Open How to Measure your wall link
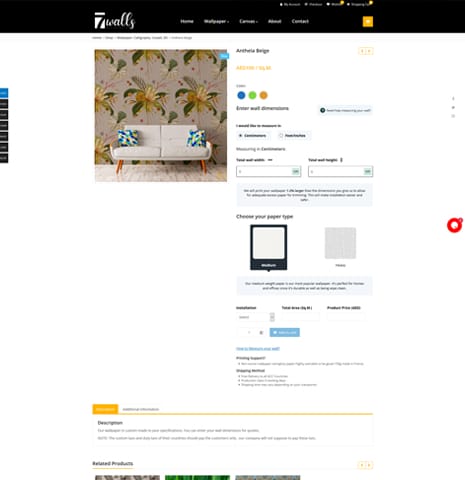 [x=258, y=349]
